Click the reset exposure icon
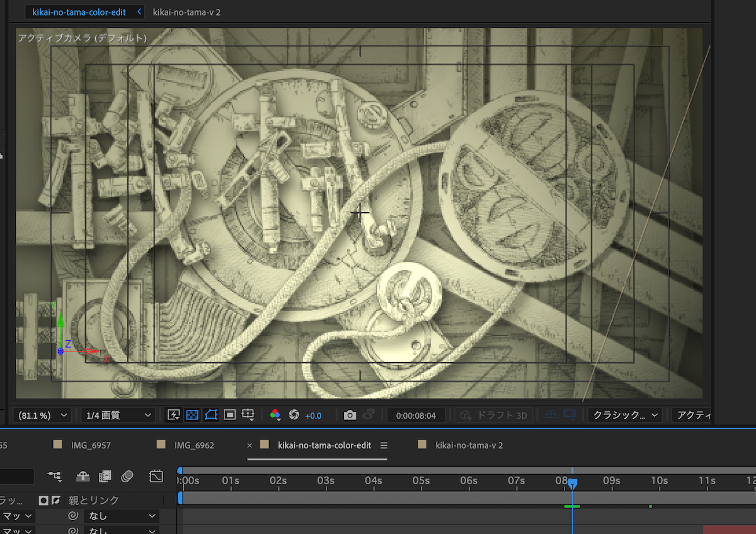 tap(294, 415)
